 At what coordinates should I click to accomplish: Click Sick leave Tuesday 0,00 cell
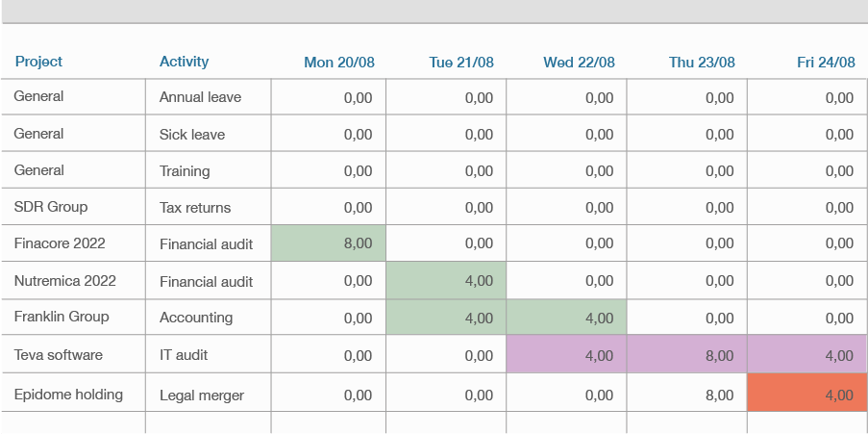[x=446, y=134]
